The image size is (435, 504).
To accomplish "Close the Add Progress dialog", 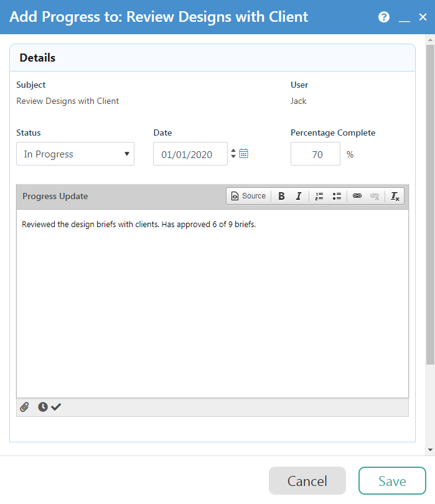I will point(423,17).
